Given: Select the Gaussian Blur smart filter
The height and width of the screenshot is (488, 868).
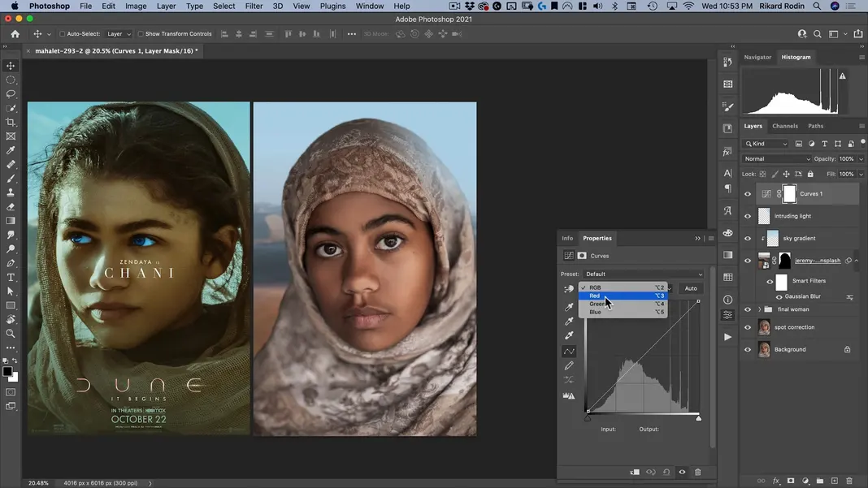Looking at the screenshot, I should click(802, 296).
